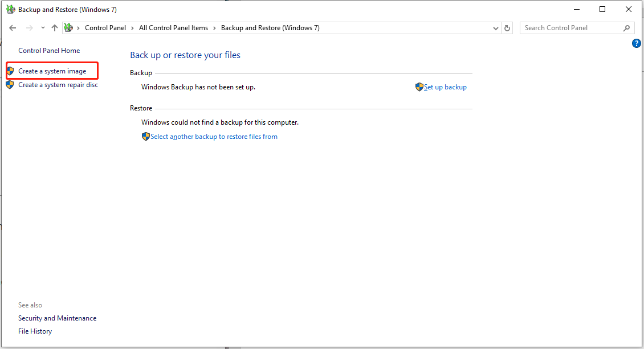The image size is (644, 349).
Task: Click the shield beside Select another backup link
Action: 145,136
